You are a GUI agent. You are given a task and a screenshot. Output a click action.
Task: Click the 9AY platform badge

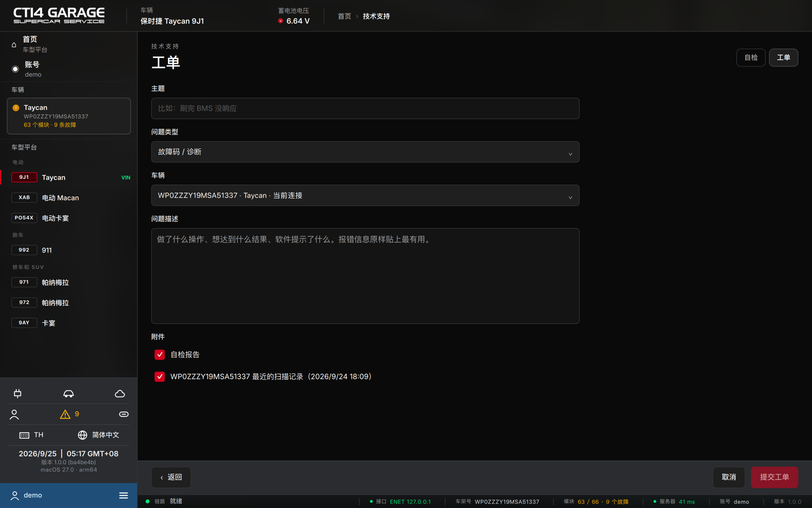24,323
